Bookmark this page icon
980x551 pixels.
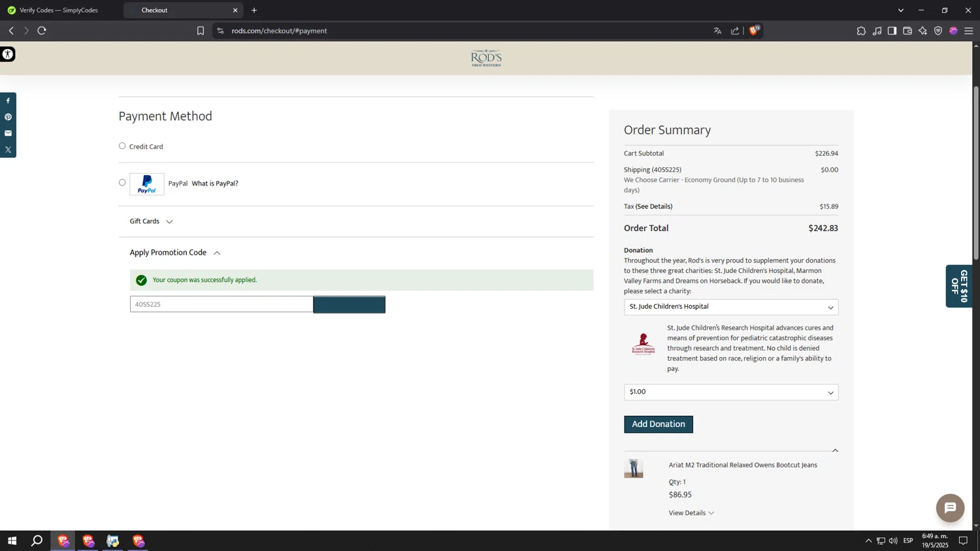(201, 31)
